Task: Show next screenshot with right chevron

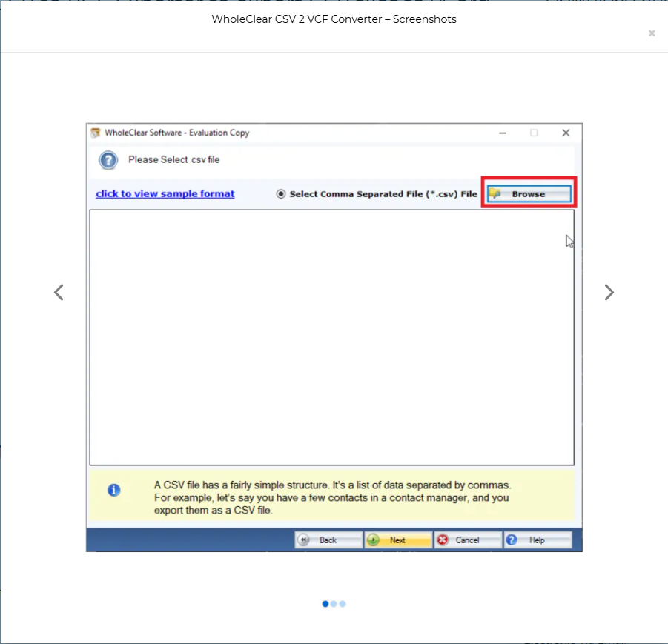Action: pyautogui.click(x=609, y=292)
